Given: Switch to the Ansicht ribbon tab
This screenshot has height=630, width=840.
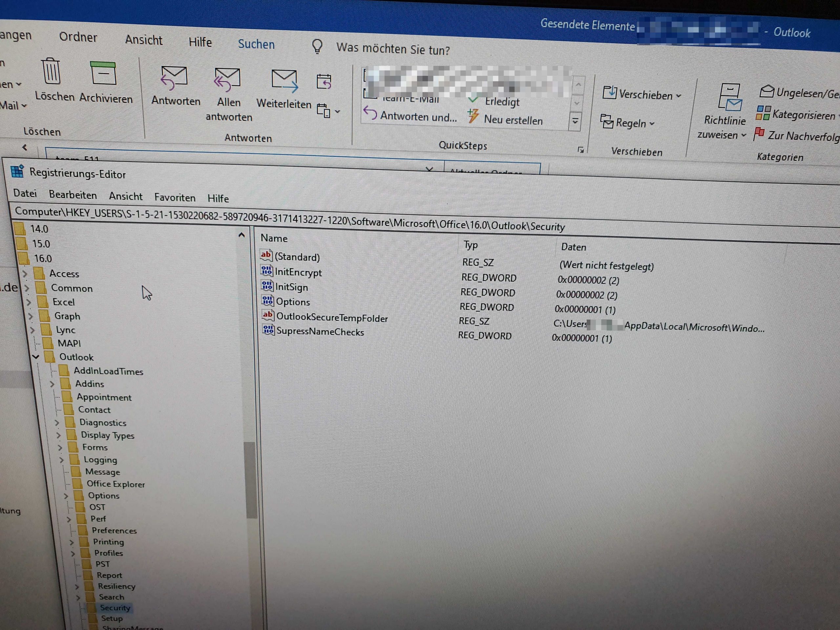Looking at the screenshot, I should point(143,40).
